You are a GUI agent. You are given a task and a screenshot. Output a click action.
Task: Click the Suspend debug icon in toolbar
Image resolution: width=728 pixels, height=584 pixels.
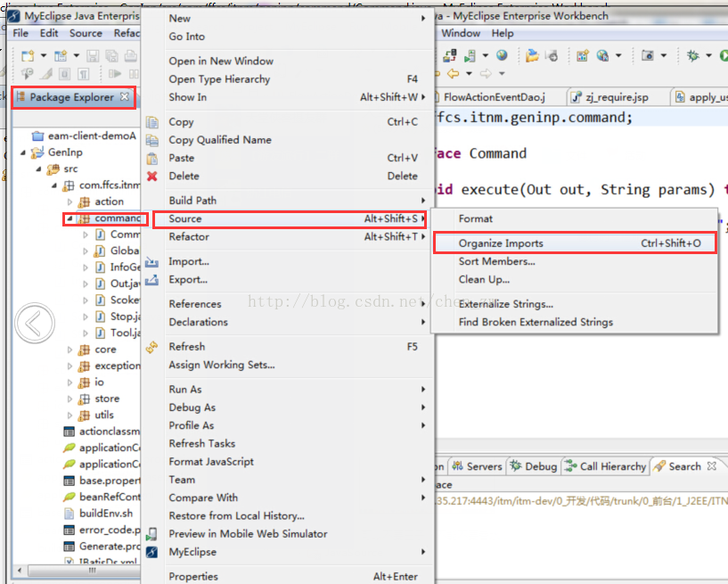(x=134, y=73)
